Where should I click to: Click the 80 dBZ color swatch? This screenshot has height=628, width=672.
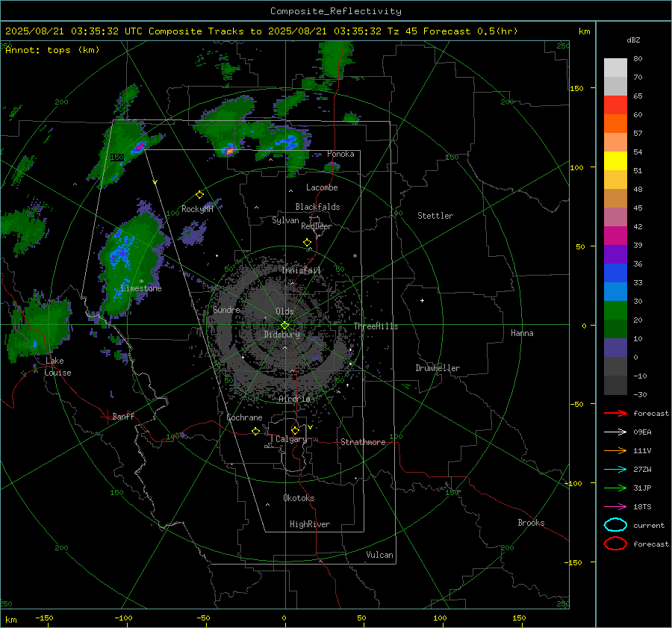[615, 67]
